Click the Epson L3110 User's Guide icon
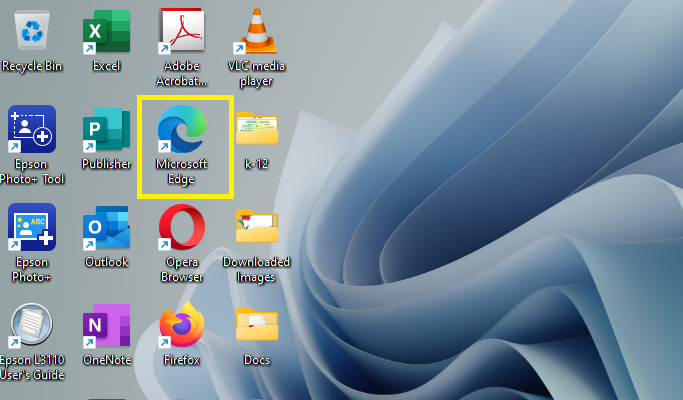The height and width of the screenshot is (400, 683). 32,325
